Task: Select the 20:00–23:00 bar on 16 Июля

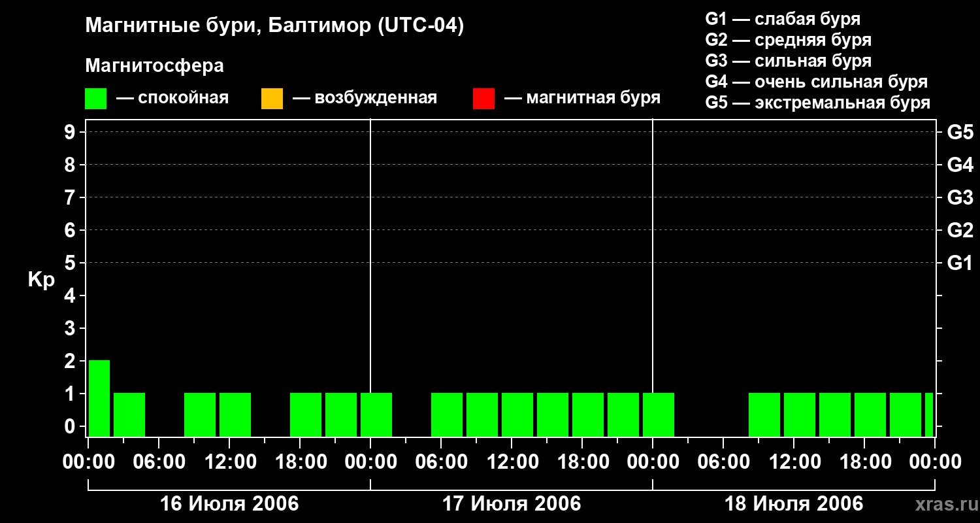Action: pos(341,414)
